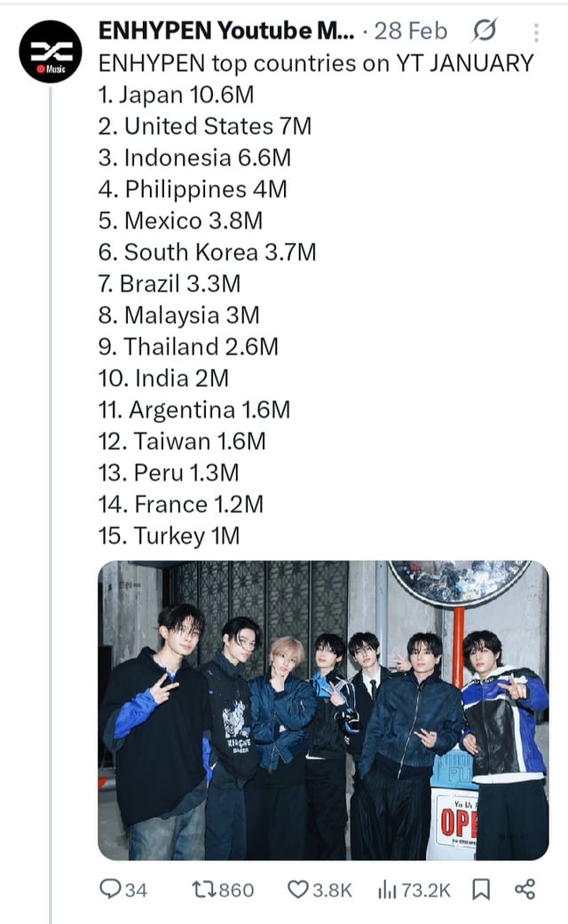Viewport: 568px width, 924px height.
Task: Click the Grok slashed-circle icon
Action: click(x=485, y=31)
